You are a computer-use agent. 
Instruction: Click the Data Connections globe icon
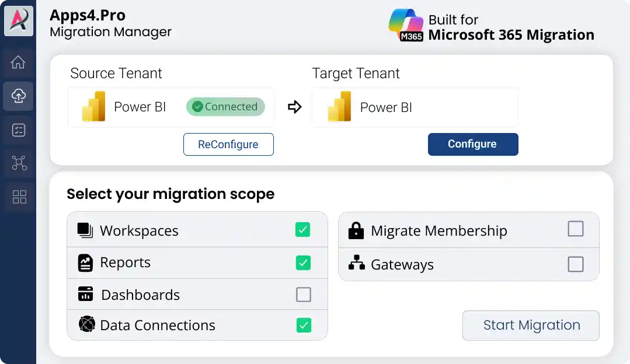pyautogui.click(x=87, y=324)
